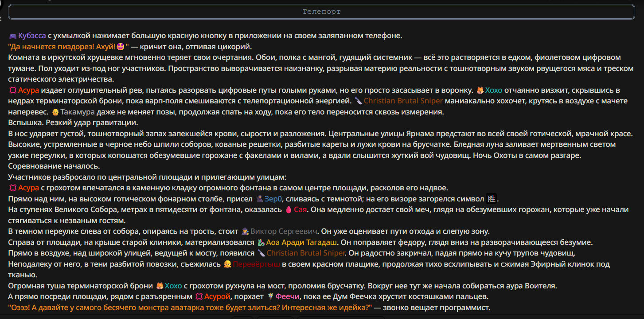Click the ninja icon next to Зер0
The width and height of the screenshot is (644, 319).
pos(260,198)
